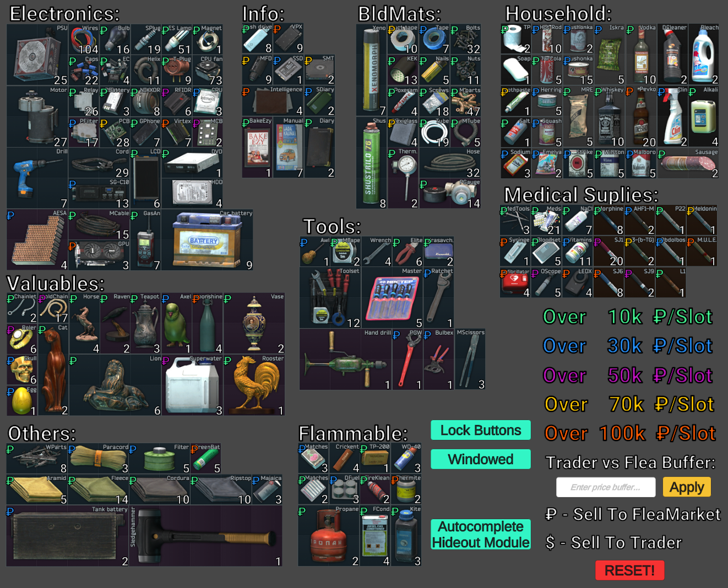
Task: Select the Hose item in BldMats
Action: [450, 163]
